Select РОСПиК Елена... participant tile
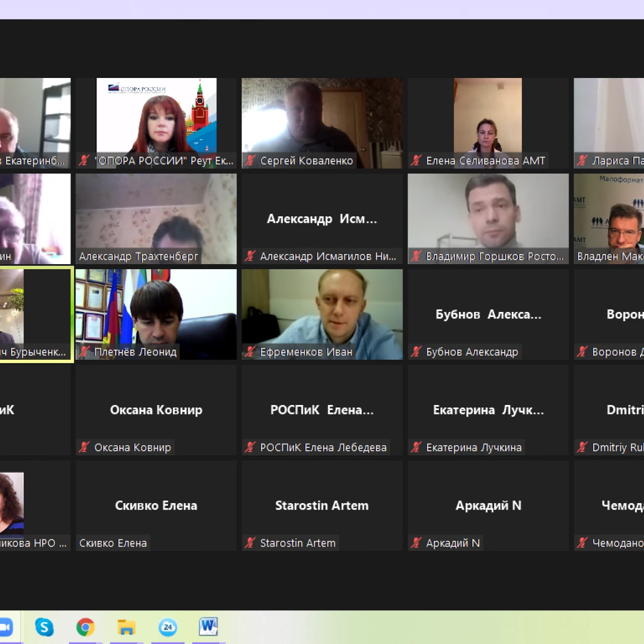This screenshot has height=644, width=644. [x=322, y=410]
